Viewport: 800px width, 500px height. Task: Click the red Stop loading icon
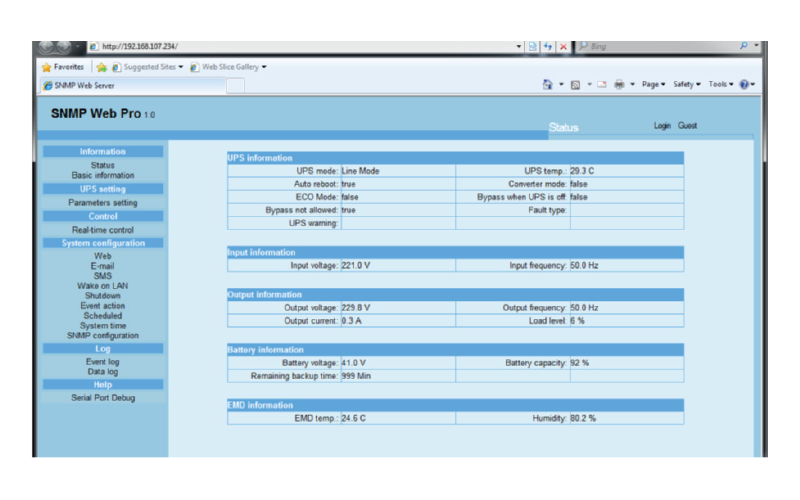tap(564, 47)
